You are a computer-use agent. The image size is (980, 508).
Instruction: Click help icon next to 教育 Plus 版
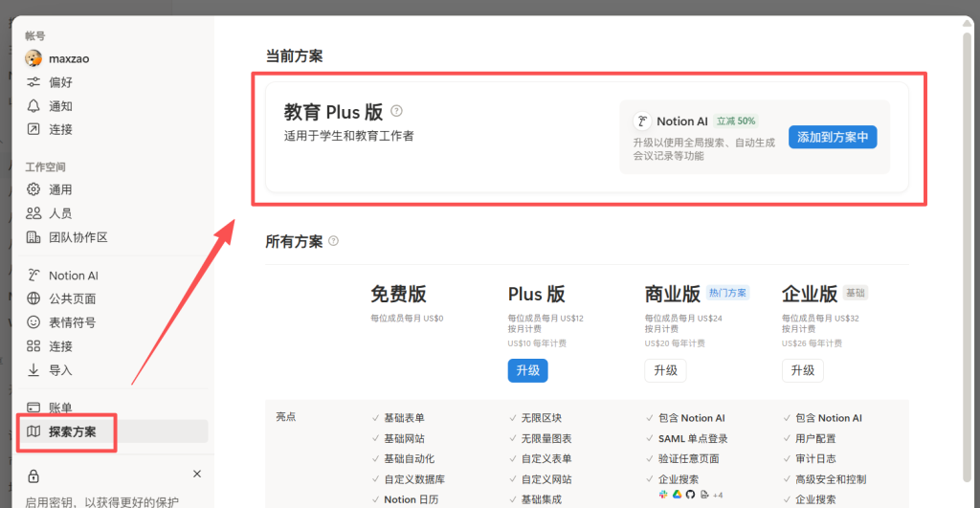396,111
